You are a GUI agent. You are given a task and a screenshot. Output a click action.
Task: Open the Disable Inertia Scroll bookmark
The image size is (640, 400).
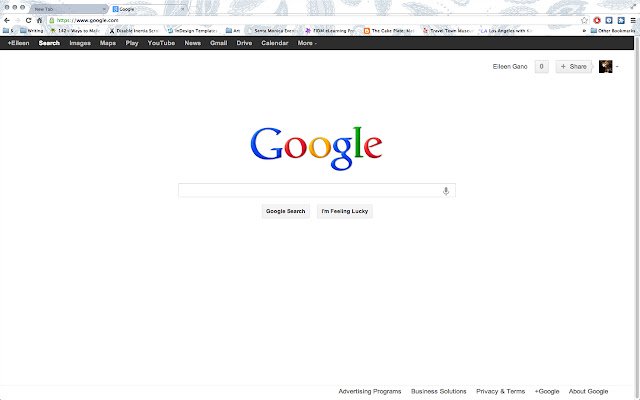pyautogui.click(x=134, y=31)
